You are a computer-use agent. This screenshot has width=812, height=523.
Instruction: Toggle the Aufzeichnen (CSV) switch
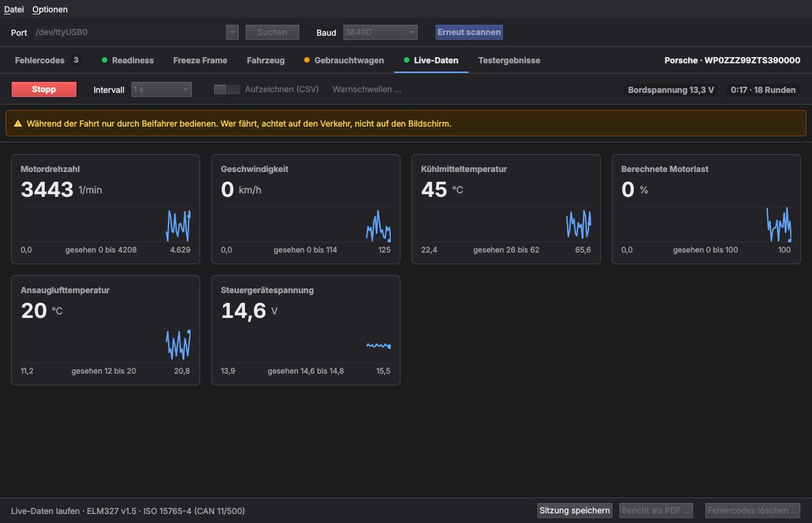(227, 89)
